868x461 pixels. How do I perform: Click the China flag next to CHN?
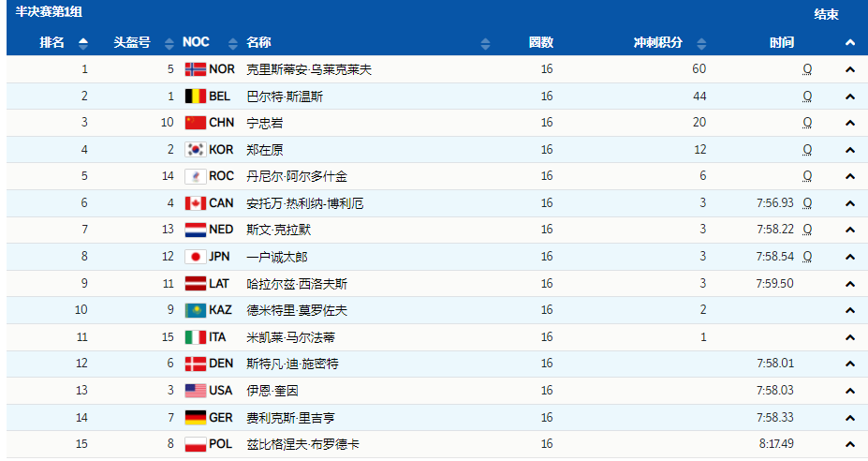tap(195, 123)
